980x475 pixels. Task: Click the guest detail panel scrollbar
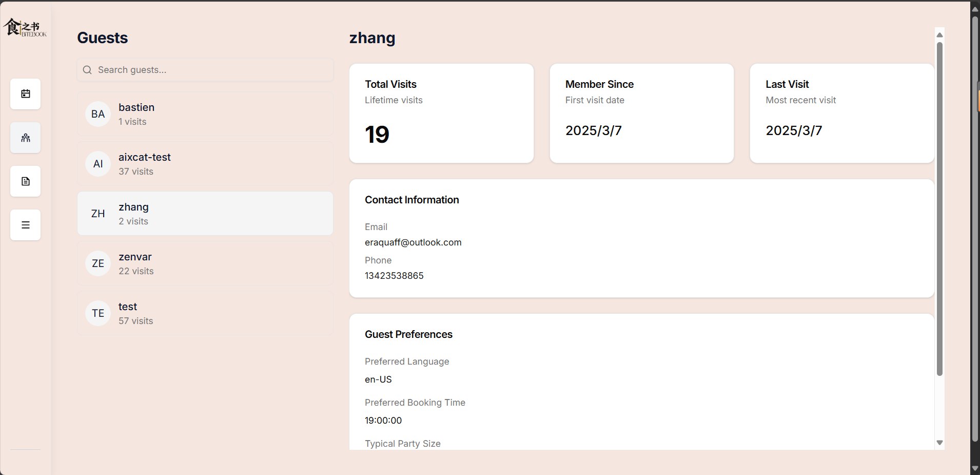tap(939, 205)
